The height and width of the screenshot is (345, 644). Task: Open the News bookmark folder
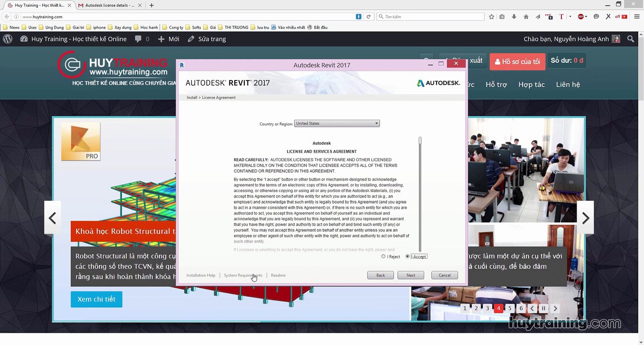point(11,27)
